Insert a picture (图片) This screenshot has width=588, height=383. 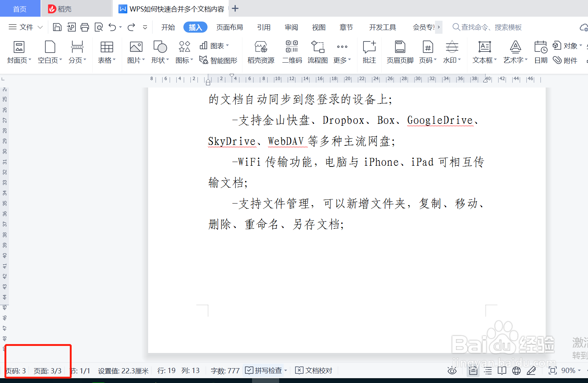[x=136, y=52]
